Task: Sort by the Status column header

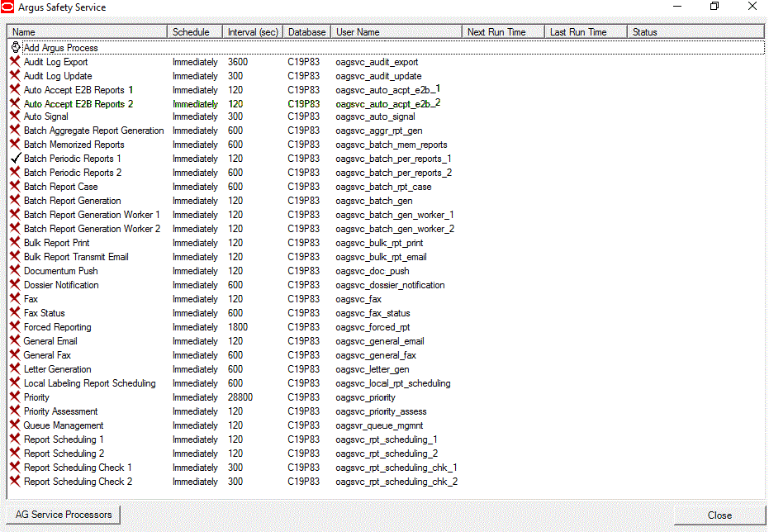Action: [x=695, y=32]
